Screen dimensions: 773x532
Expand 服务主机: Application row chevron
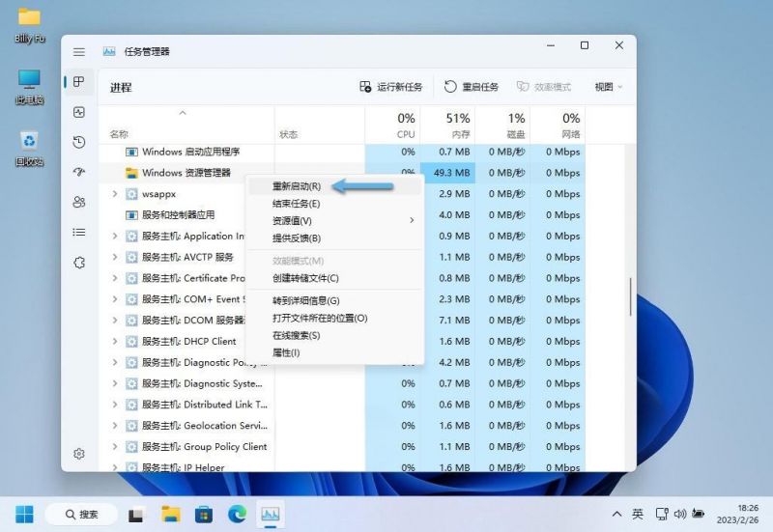[x=114, y=236]
